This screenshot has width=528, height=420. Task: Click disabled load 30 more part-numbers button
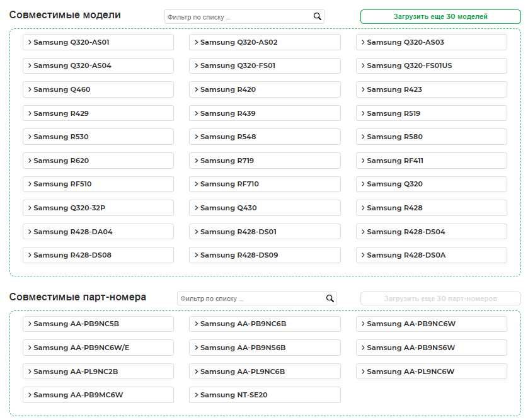440,298
